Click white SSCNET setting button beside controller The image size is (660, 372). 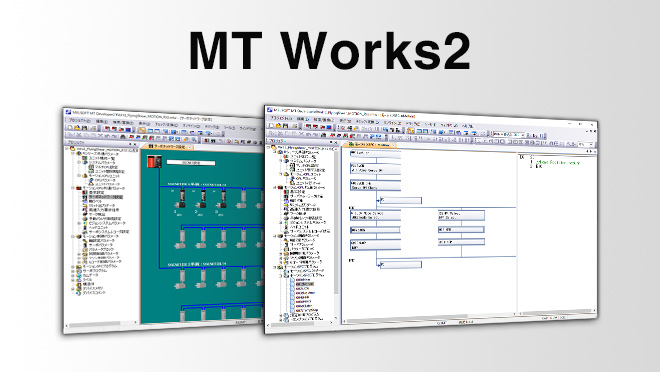point(191,162)
